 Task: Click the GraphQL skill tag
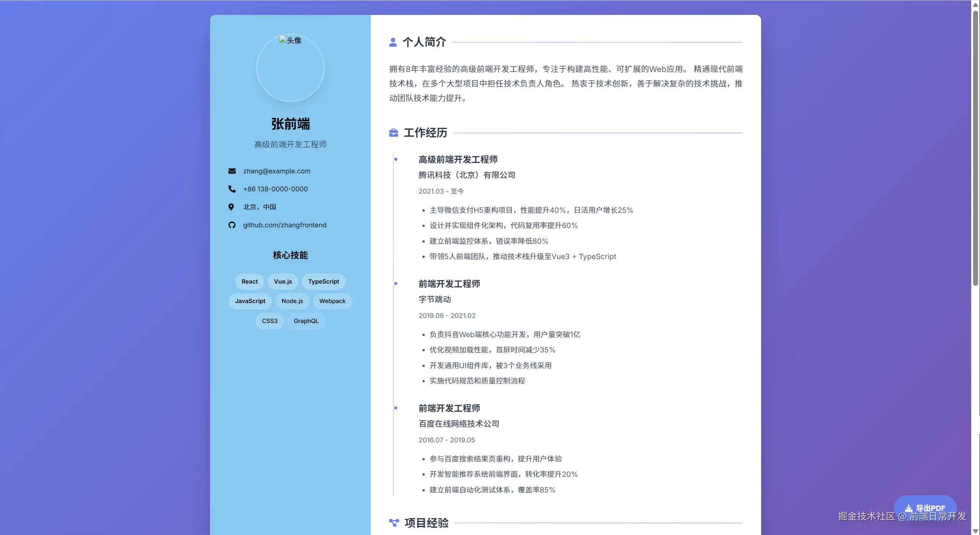pyautogui.click(x=306, y=321)
